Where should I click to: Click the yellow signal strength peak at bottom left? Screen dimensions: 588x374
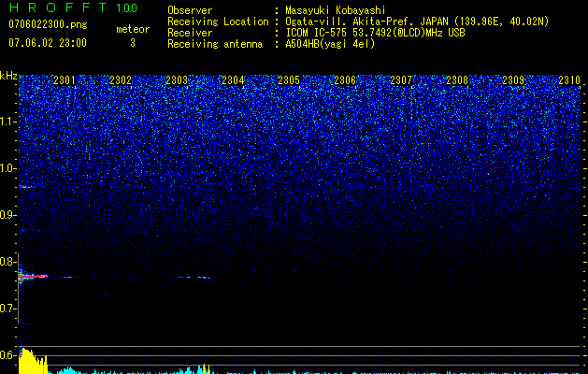(33, 361)
